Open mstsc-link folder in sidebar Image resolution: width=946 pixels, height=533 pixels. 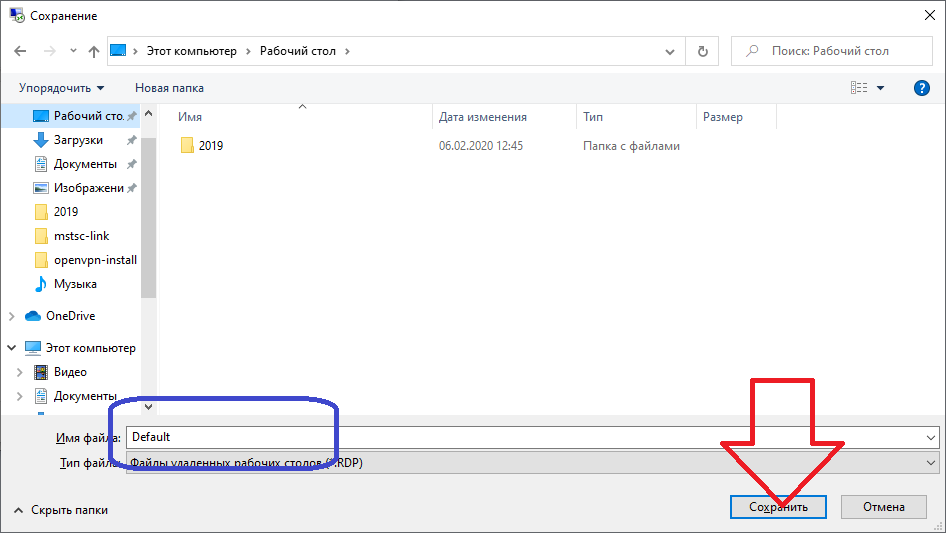pos(81,236)
